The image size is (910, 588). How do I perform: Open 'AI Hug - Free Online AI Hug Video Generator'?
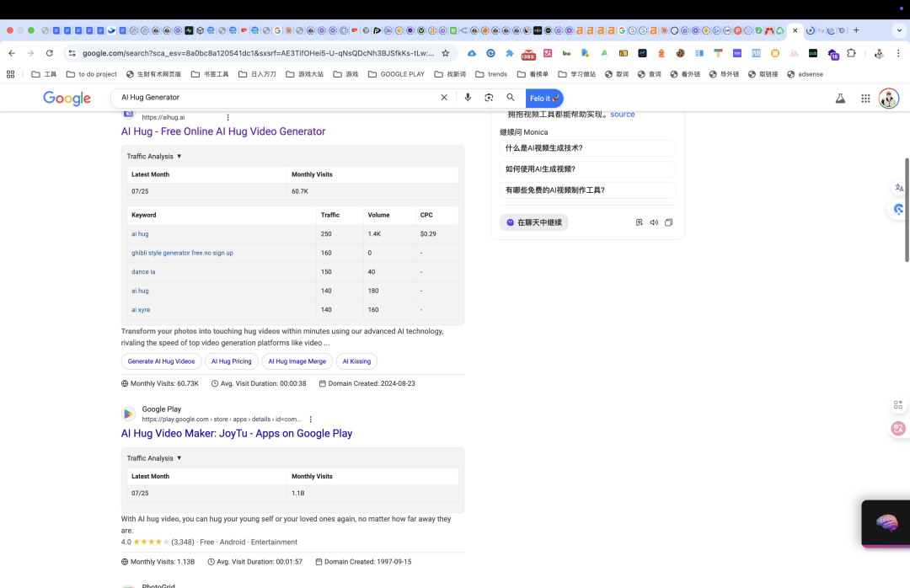[x=222, y=131]
